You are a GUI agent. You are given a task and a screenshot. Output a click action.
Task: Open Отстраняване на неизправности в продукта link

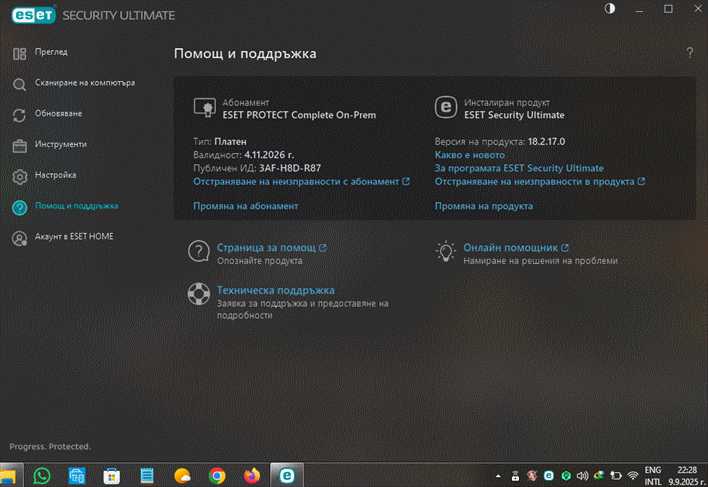[540, 181]
